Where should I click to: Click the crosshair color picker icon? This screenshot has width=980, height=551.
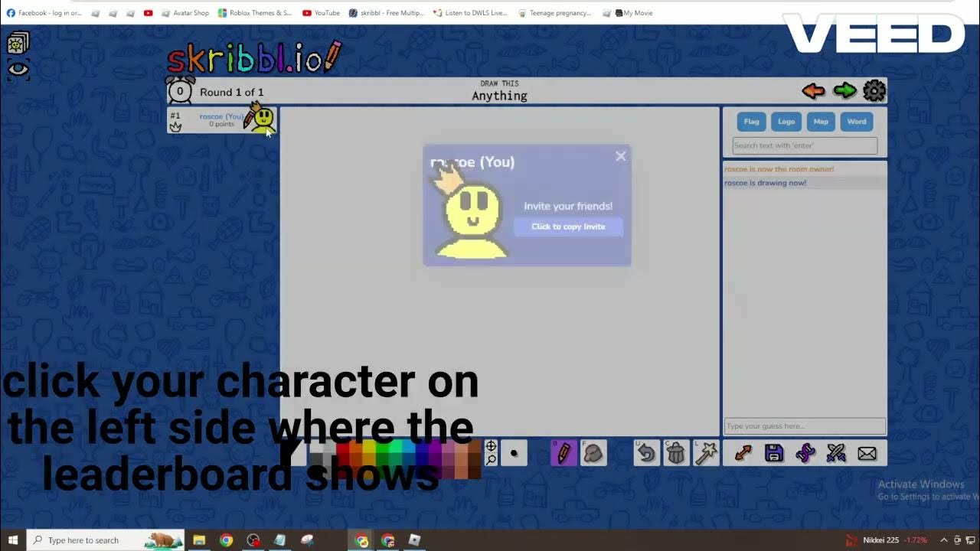click(492, 446)
